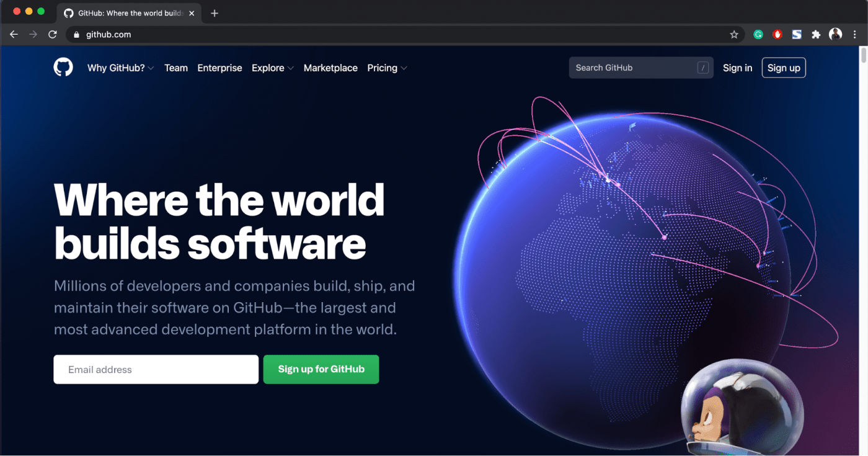Close the GitHub browser tab

(x=192, y=13)
